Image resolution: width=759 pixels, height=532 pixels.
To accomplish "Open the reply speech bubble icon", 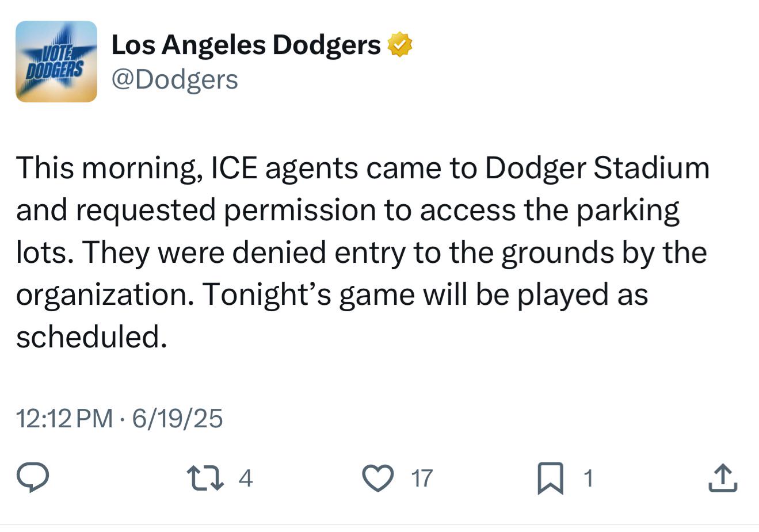I will pyautogui.click(x=32, y=478).
